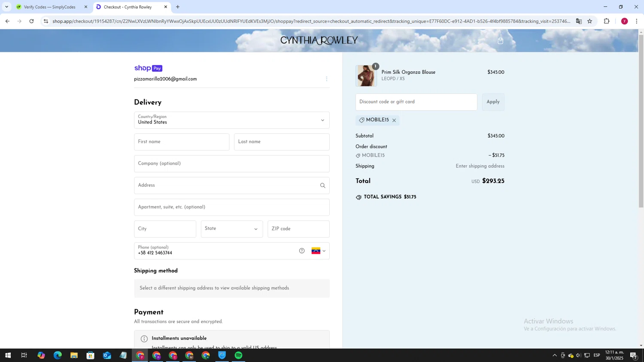Open Spotify from the taskbar
The height and width of the screenshot is (362, 644).
[x=239, y=355]
